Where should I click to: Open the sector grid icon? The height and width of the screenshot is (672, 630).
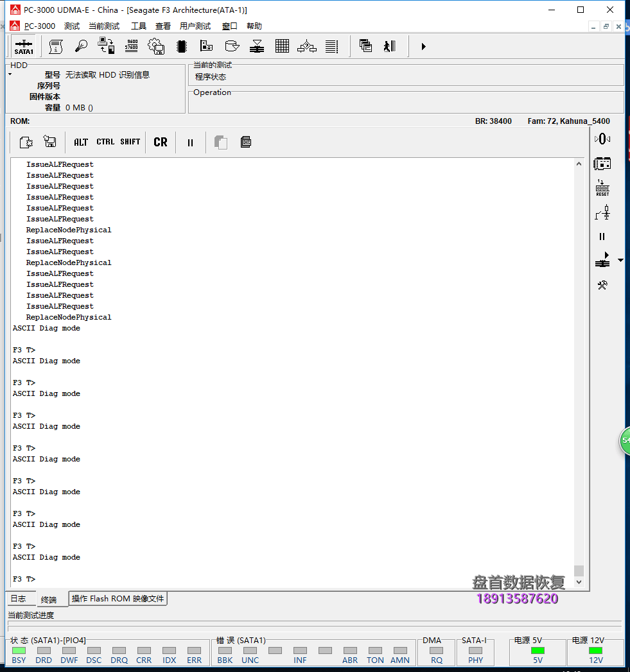(282, 46)
